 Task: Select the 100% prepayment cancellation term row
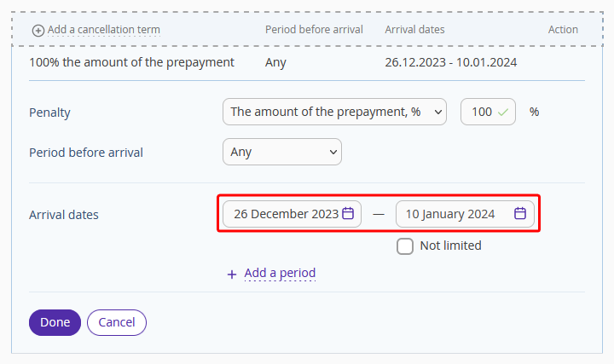307,62
